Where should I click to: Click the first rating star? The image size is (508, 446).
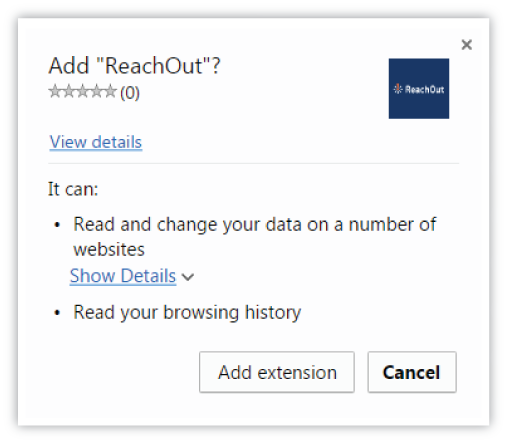55,91
